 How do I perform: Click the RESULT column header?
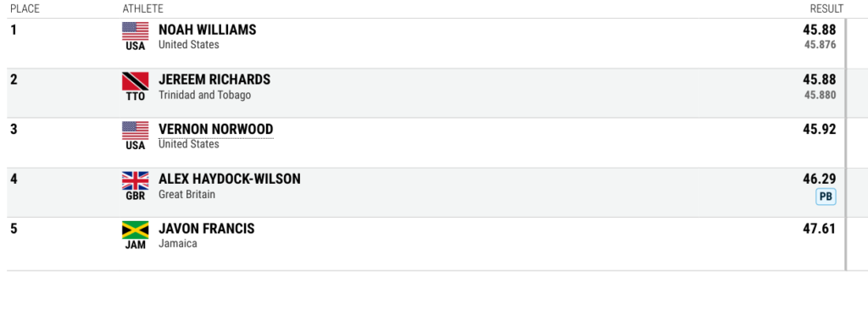click(x=827, y=8)
